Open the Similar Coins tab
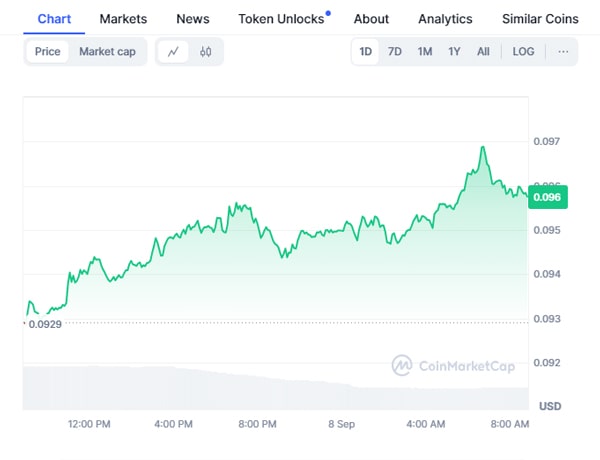Screen dimensions: 600x460 click(x=540, y=19)
